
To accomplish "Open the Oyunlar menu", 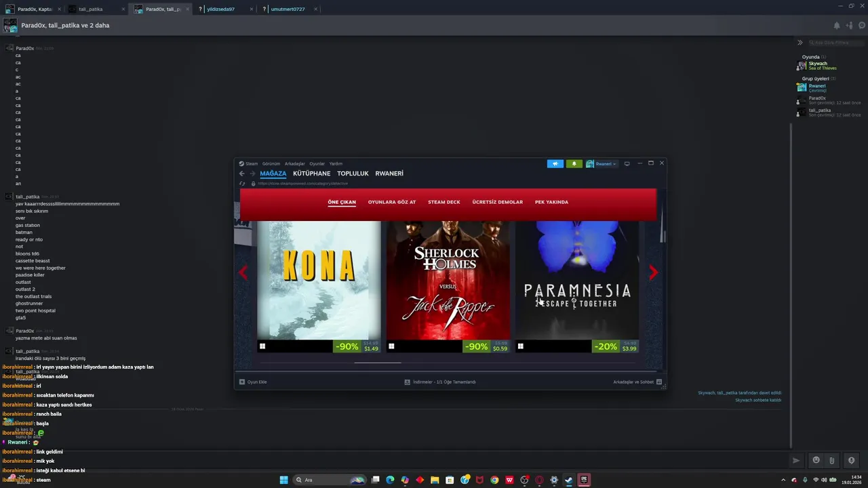I will [x=317, y=163].
